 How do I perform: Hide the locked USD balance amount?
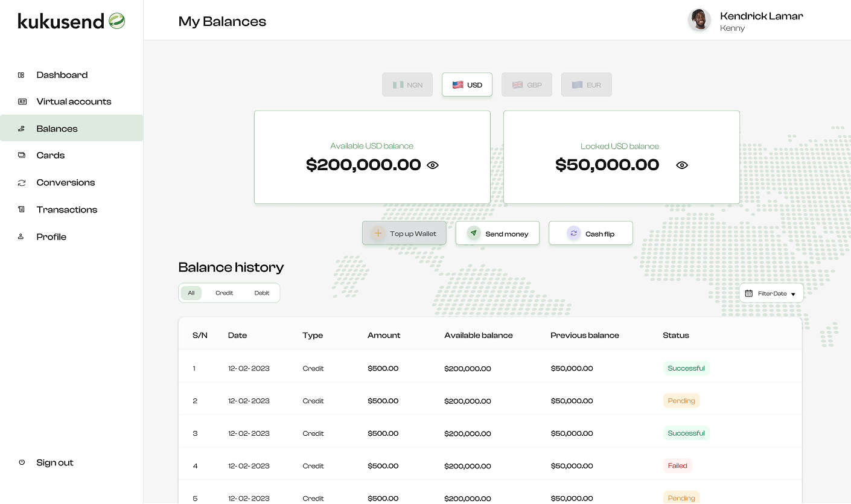pos(681,165)
